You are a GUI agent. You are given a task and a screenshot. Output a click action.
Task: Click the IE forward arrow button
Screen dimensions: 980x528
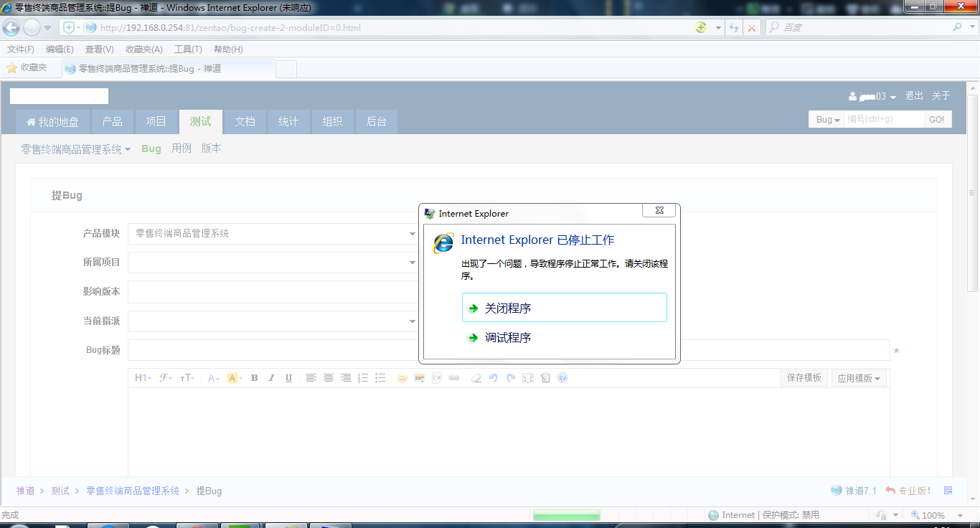click(32, 28)
